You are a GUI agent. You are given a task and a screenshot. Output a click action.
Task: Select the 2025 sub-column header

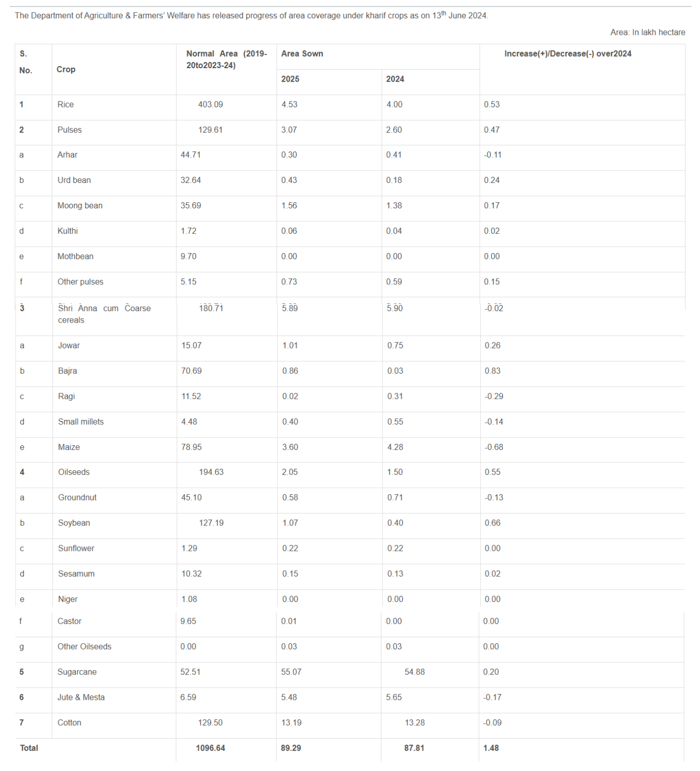pos(290,79)
